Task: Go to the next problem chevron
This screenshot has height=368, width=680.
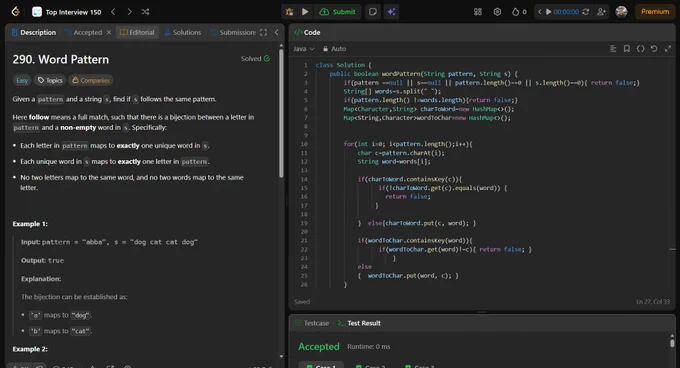Action: 129,12
